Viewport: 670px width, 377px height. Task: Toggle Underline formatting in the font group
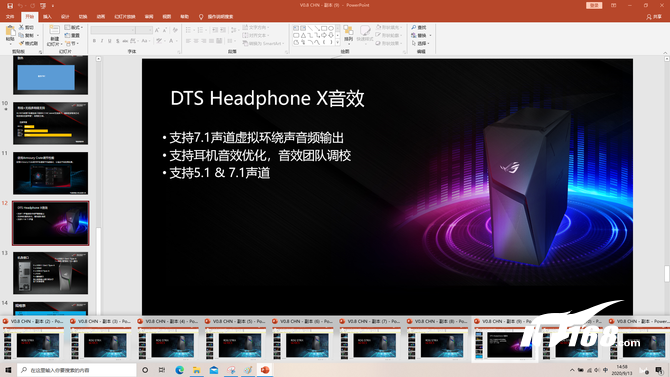pyautogui.click(x=109, y=41)
